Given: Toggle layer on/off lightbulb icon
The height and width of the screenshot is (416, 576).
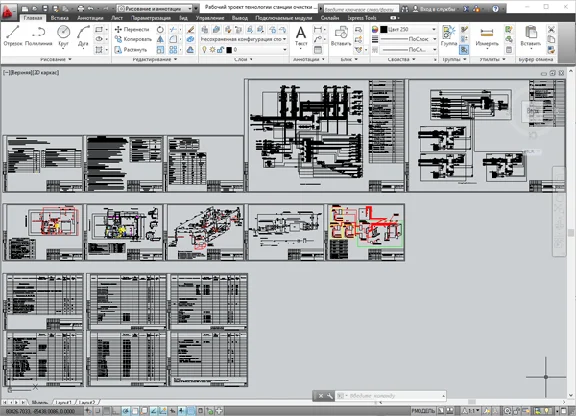Looking at the screenshot, I should click(205, 50).
